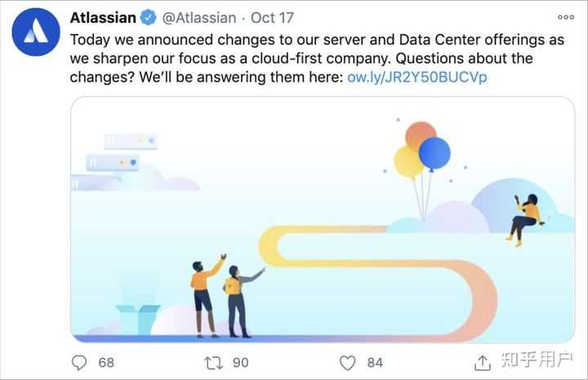Open the tweet's illustration image

(322, 219)
